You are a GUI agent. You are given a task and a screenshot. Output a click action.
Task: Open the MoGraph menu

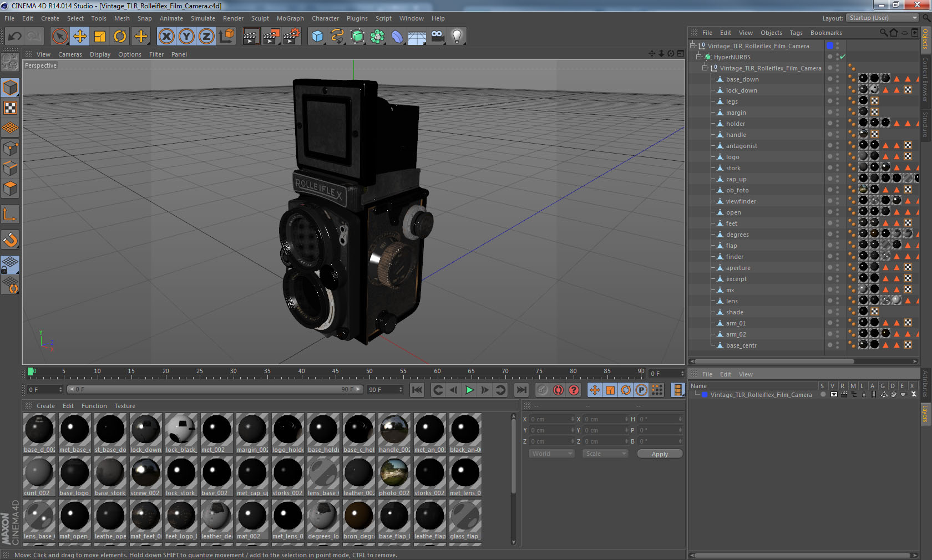pos(290,18)
